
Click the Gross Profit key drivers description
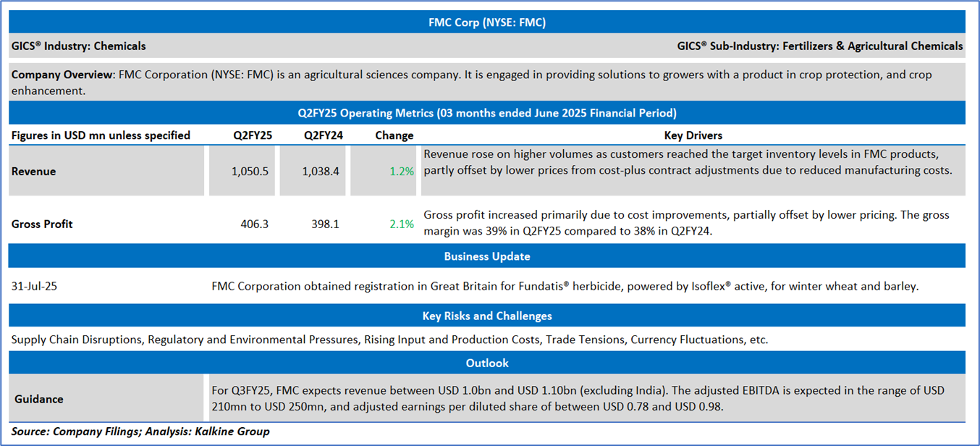(x=686, y=222)
